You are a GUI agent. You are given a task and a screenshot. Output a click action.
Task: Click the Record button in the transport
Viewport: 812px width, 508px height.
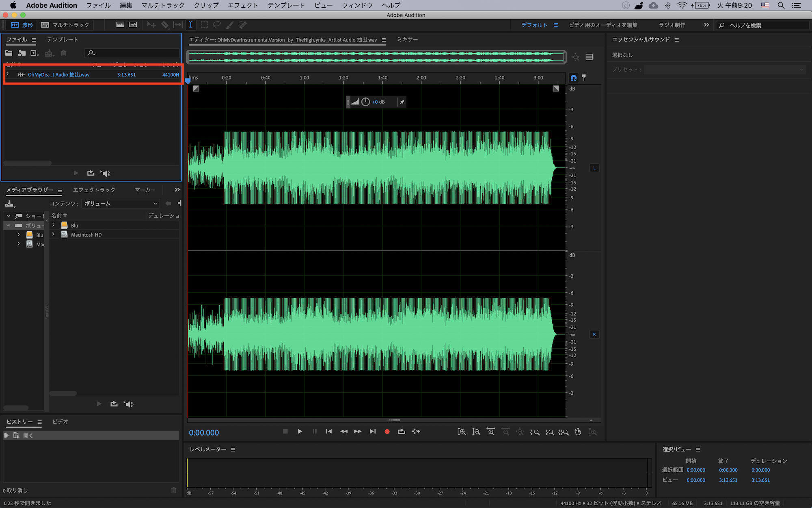point(387,432)
